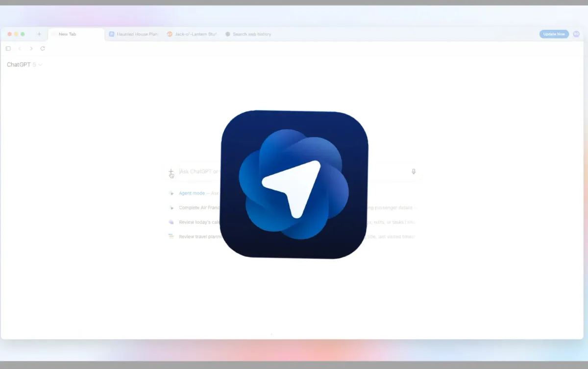Open the ChatGPT 5 model dropdown
Viewport: 588px width, 369px height.
click(x=24, y=64)
